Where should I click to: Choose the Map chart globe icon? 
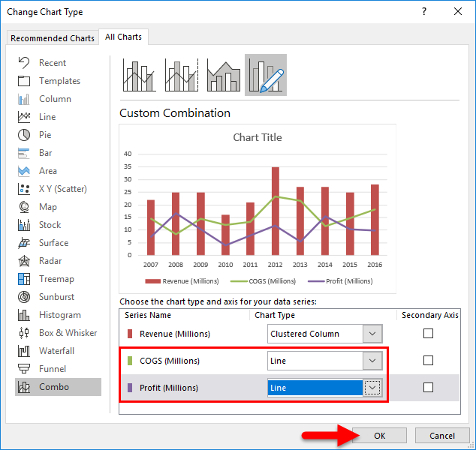coord(24,207)
